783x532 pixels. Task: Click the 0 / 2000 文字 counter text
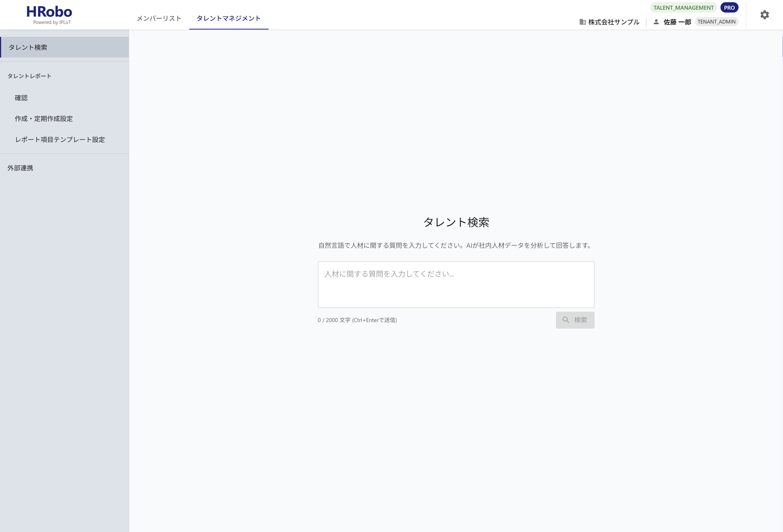pyautogui.click(x=357, y=320)
